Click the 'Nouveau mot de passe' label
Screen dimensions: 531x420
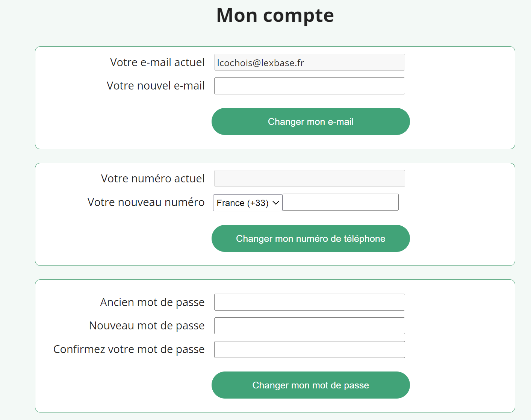tap(147, 326)
